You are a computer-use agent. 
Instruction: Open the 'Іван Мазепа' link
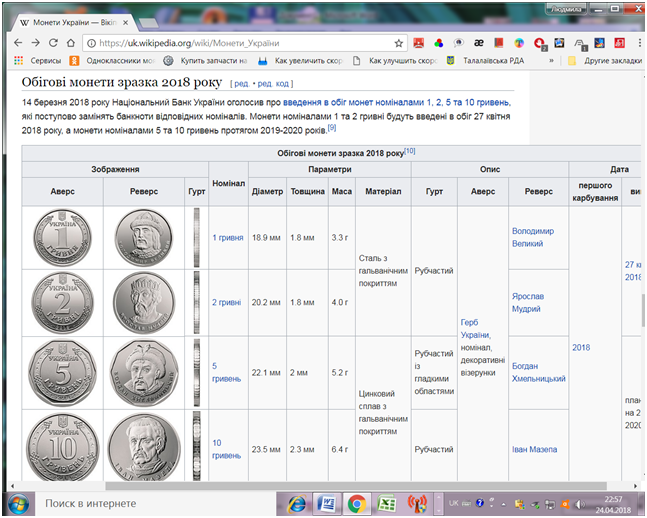tap(534, 449)
